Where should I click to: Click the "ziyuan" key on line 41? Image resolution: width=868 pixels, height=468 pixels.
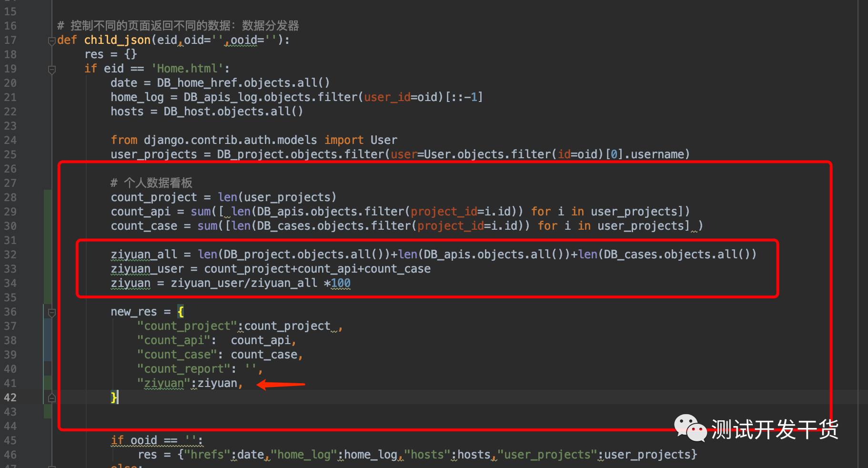click(x=164, y=383)
